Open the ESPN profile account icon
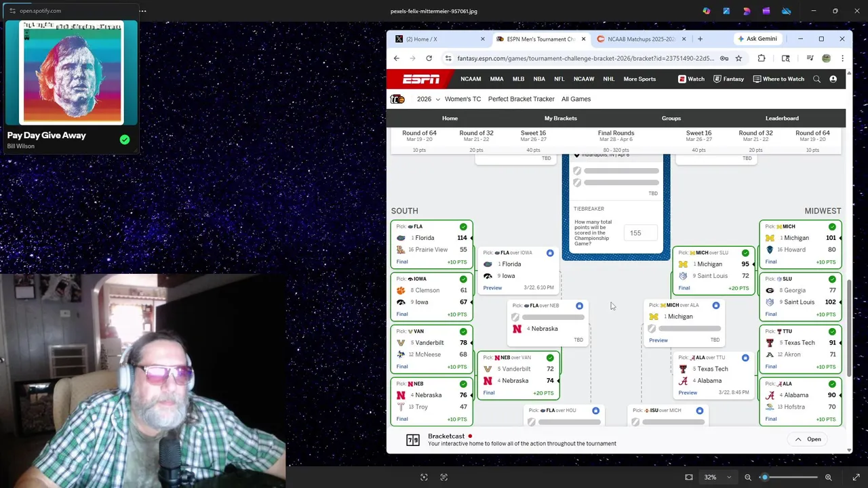The height and width of the screenshot is (488, 868). coord(833,79)
